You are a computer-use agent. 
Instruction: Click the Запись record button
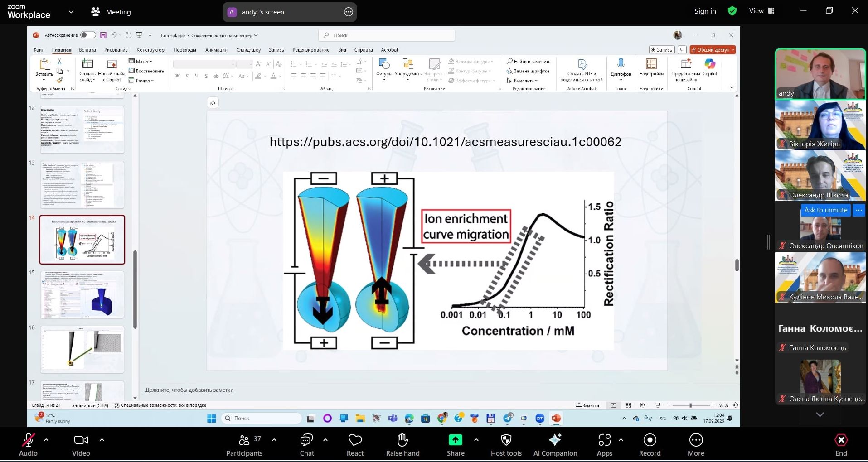click(662, 50)
